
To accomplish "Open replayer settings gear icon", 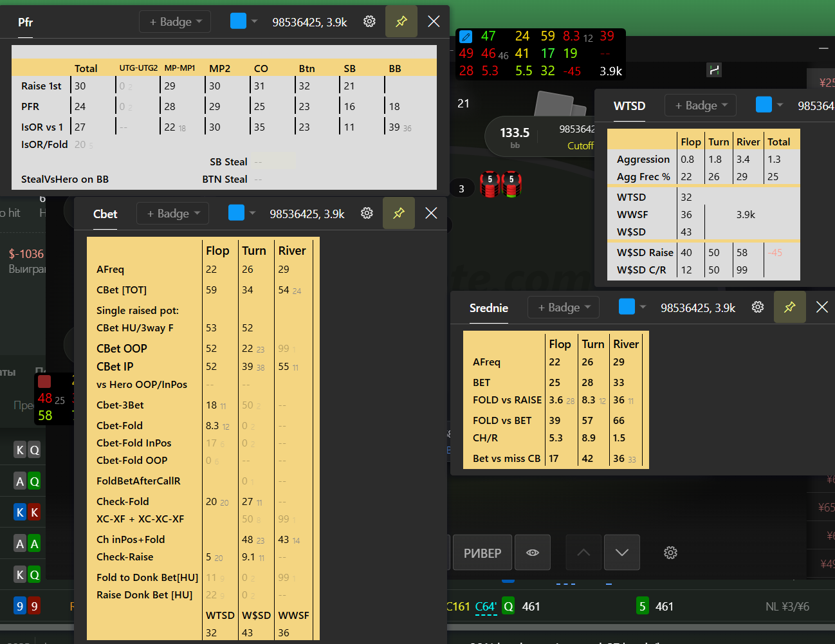I will [x=670, y=553].
